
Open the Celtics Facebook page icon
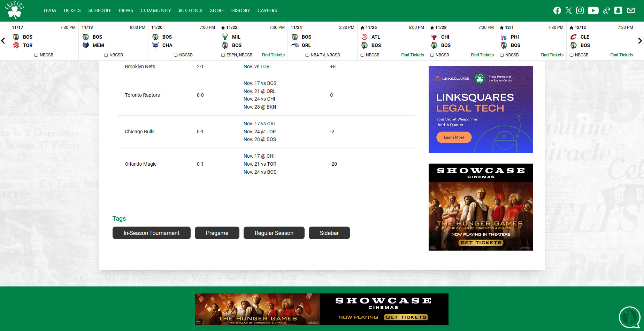pyautogui.click(x=557, y=10)
